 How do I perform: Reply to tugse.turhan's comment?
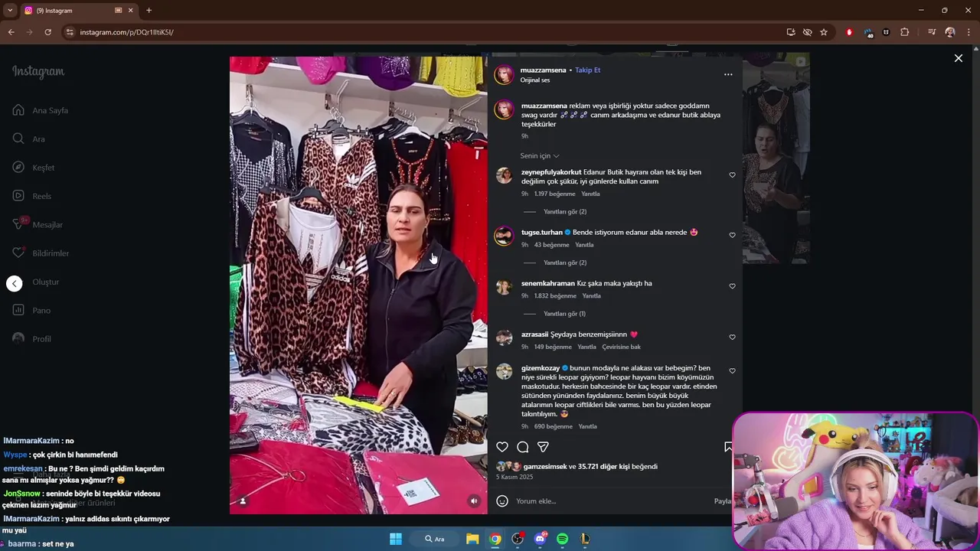click(x=584, y=245)
